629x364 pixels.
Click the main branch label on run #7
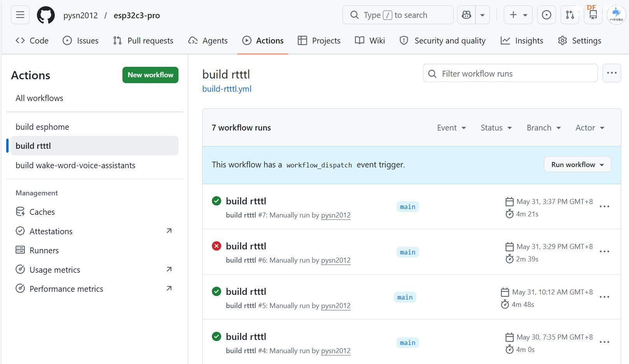coord(407,207)
